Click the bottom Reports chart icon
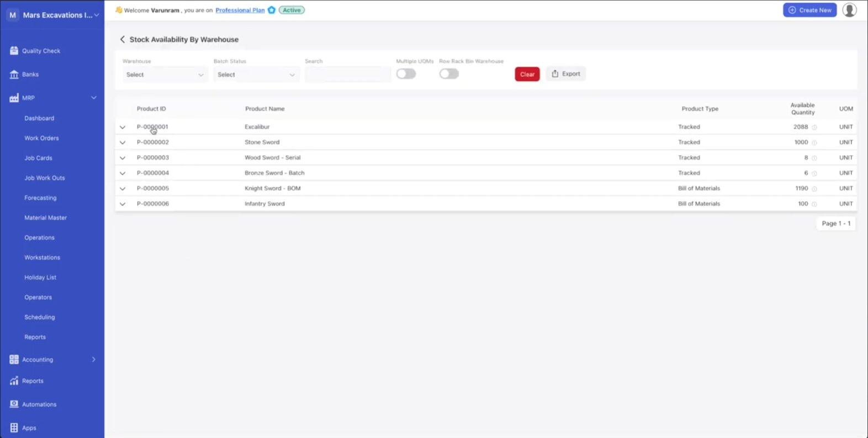 tap(14, 381)
